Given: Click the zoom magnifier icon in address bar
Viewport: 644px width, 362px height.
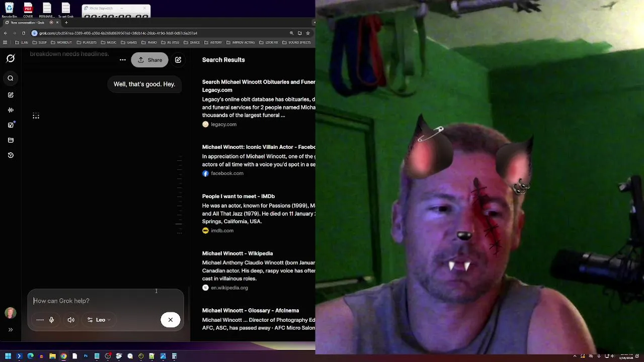Looking at the screenshot, I should 291,33.
